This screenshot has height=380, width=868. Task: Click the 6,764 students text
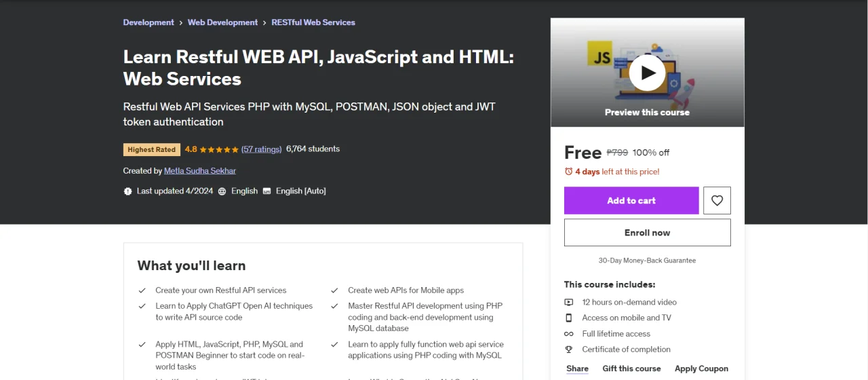pos(313,149)
